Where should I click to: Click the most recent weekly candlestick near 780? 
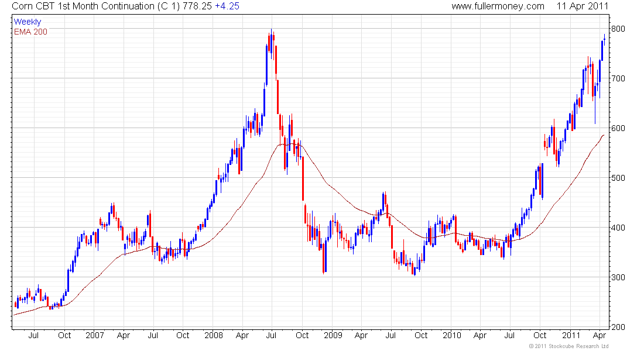605,40
